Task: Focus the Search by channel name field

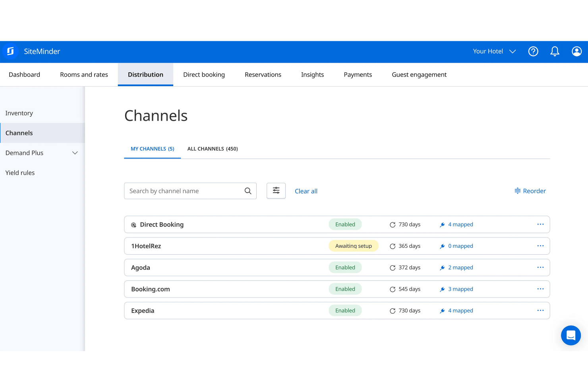Action: [x=190, y=191]
